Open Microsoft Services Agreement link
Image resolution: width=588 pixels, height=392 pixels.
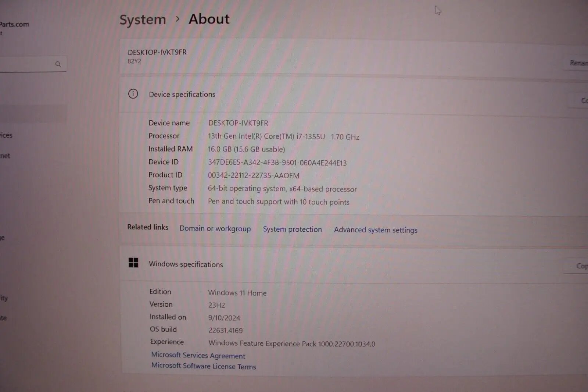[x=198, y=355]
